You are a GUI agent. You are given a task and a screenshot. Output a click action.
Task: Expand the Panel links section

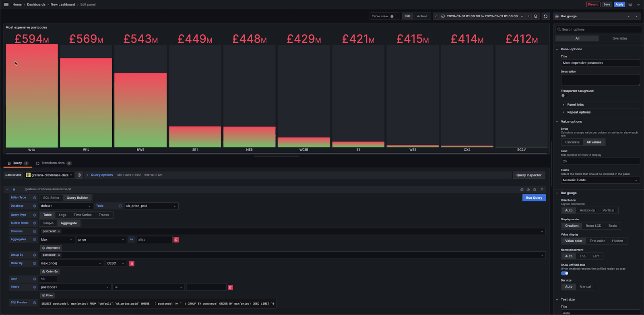coord(575,105)
